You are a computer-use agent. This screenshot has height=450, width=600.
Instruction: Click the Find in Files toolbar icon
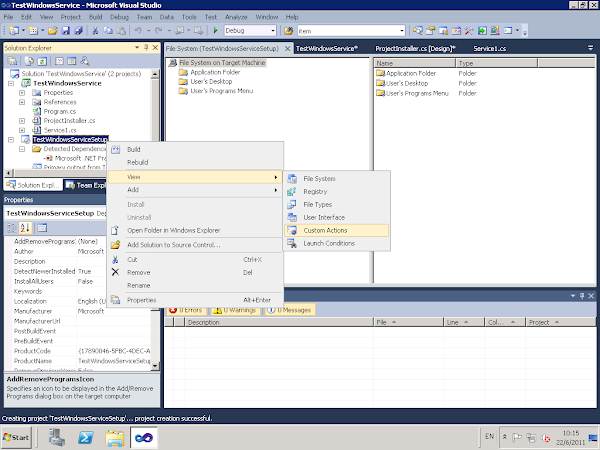click(x=289, y=31)
